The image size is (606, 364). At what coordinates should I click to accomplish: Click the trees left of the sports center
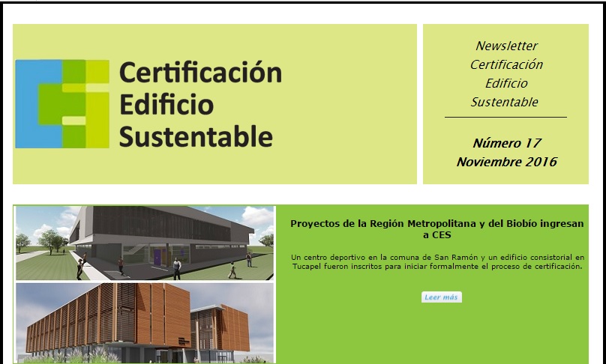51,240
